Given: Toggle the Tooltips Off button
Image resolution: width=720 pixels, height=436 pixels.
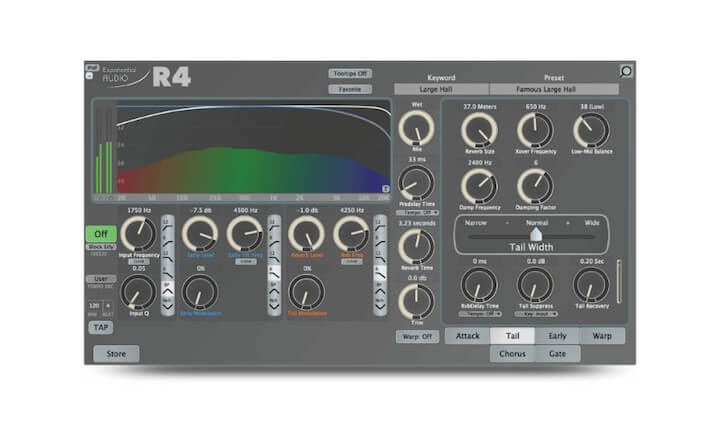Looking at the screenshot, I should 350,73.
